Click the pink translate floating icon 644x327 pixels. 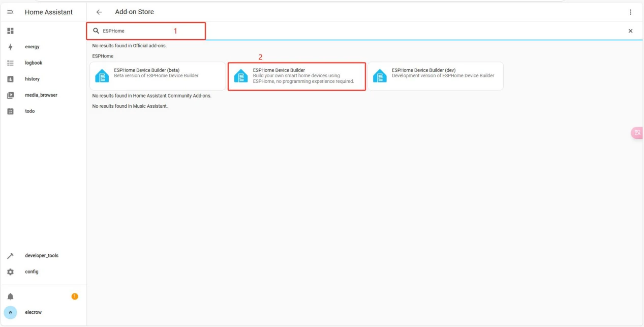click(637, 133)
